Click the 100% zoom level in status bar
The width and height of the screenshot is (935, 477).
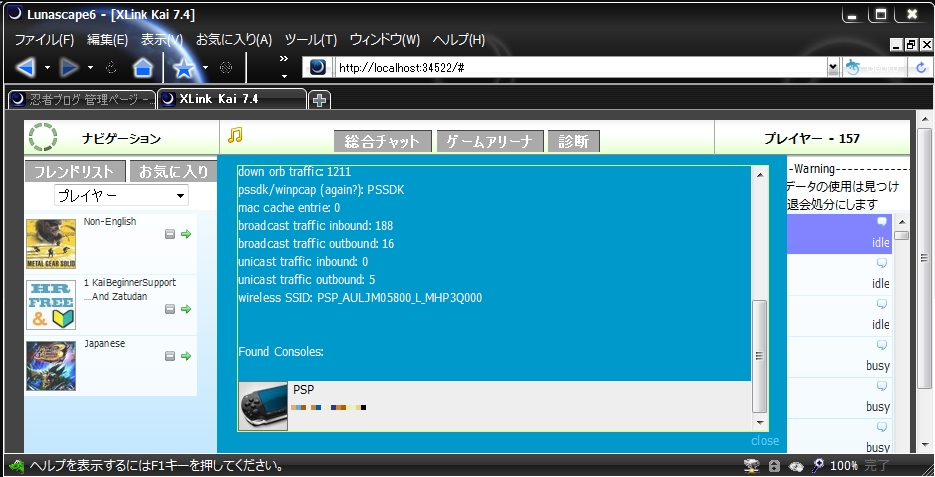[844, 466]
